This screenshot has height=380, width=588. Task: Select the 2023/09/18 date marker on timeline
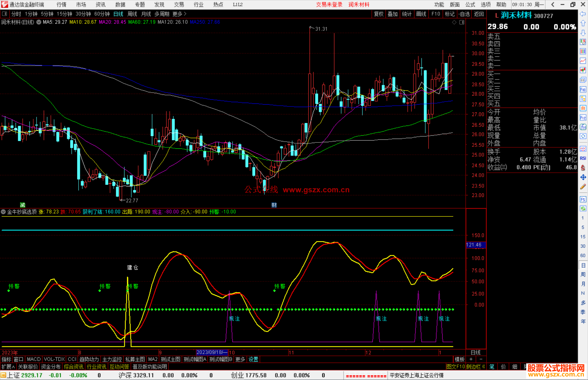[x=212, y=352]
